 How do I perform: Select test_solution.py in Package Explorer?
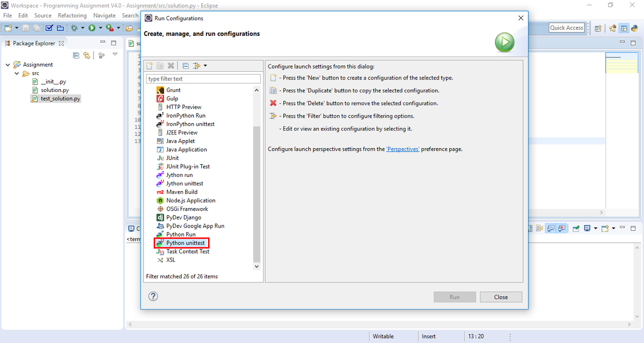(56, 99)
